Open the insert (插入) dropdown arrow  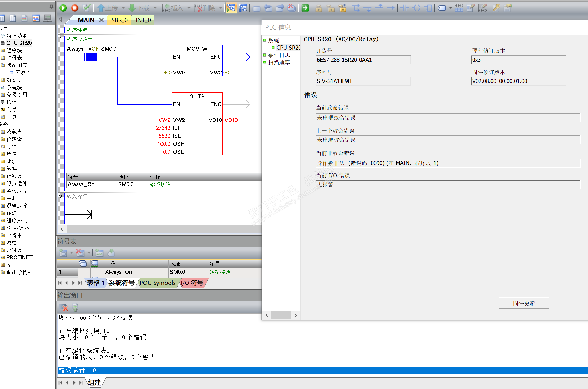coord(189,8)
